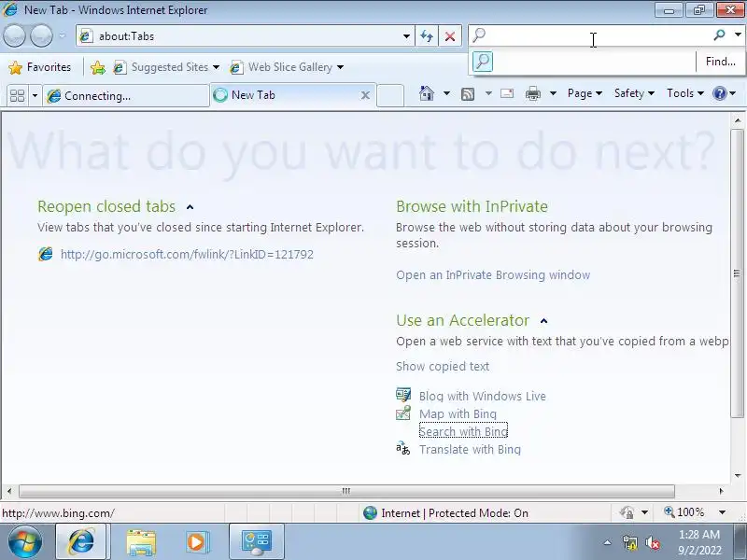Click the Add to Favorites Bar icon

tap(98, 67)
